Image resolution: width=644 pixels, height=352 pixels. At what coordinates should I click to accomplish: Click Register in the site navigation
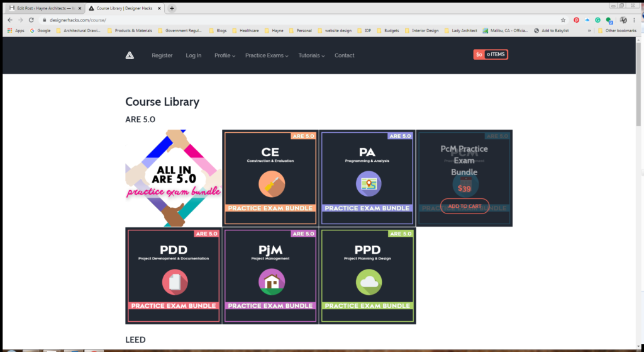(x=162, y=55)
